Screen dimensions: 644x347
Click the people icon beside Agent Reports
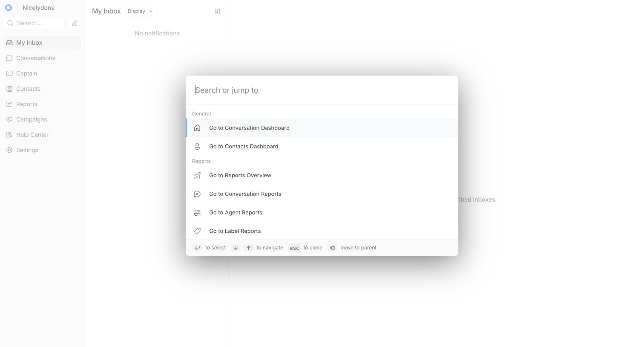[197, 212]
